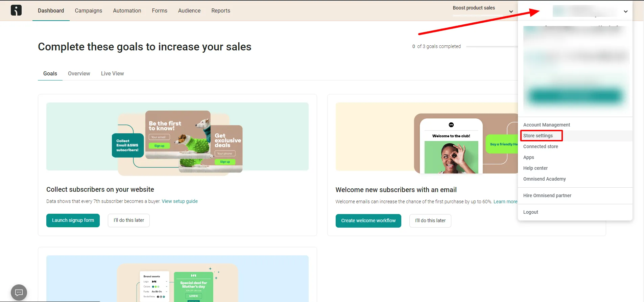Click the welcome email illustration thumbnail

427,138
